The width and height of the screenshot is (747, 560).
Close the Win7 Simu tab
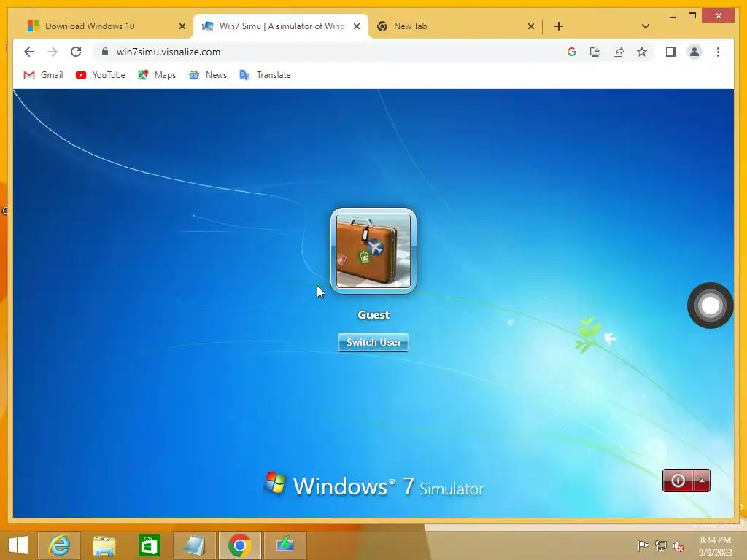[356, 26]
